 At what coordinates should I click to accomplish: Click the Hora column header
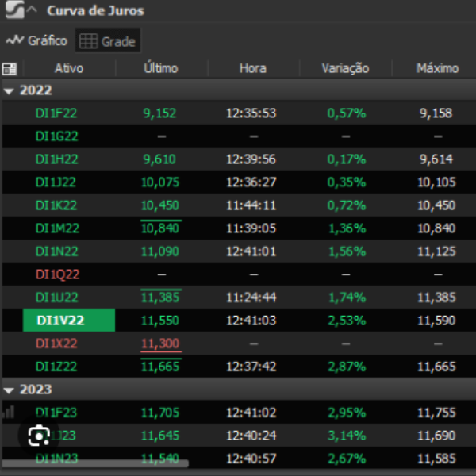pos(253,68)
